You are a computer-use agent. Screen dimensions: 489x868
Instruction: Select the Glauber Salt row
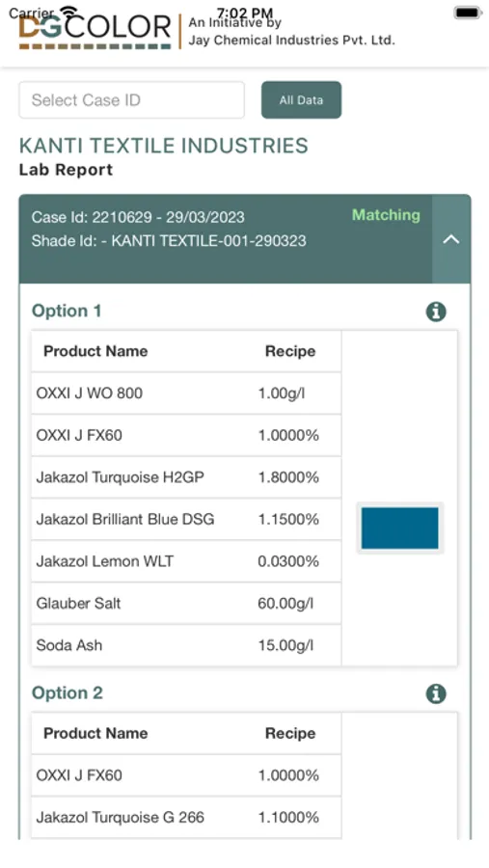click(x=186, y=604)
